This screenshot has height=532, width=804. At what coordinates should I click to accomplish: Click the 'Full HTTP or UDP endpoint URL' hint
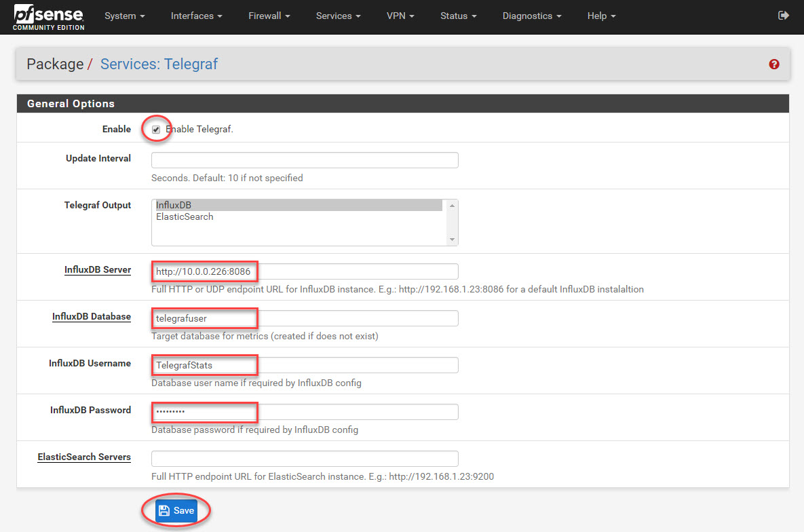pyautogui.click(x=398, y=289)
